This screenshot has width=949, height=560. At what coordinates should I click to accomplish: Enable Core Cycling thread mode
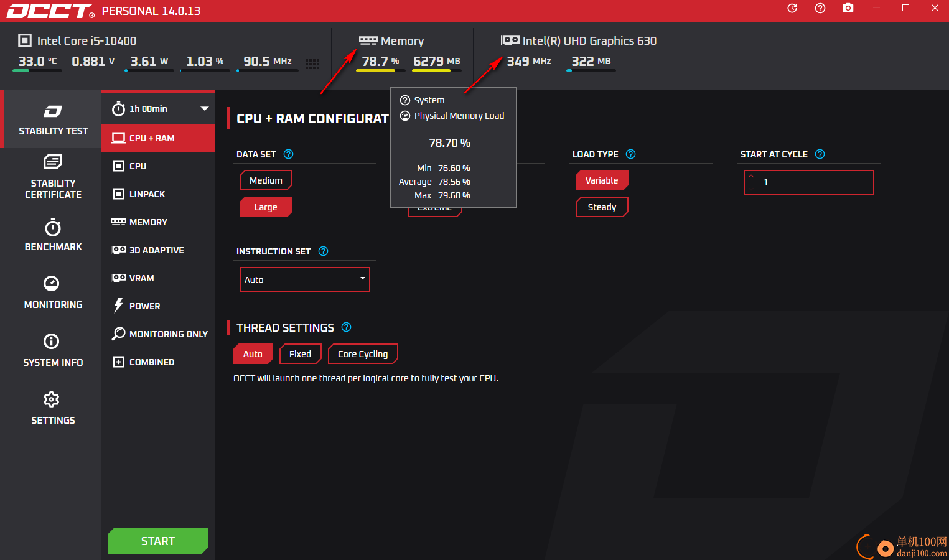[363, 354]
